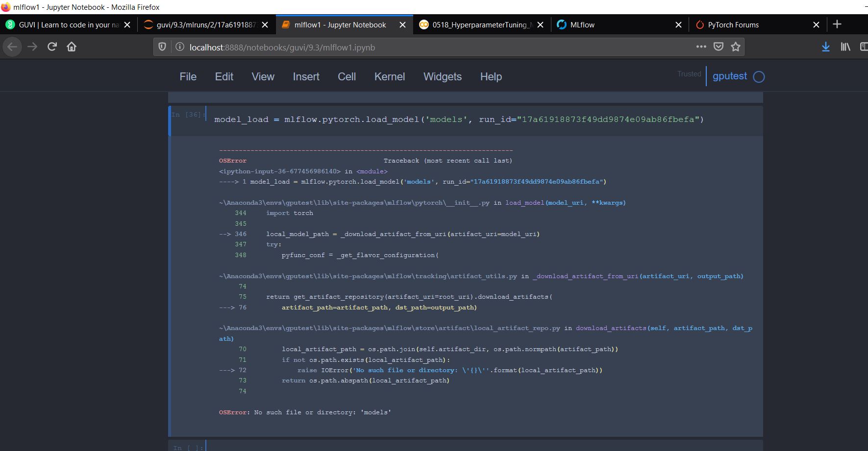Open new browser tab with plus button
The width and height of the screenshot is (868, 451).
[x=837, y=24]
